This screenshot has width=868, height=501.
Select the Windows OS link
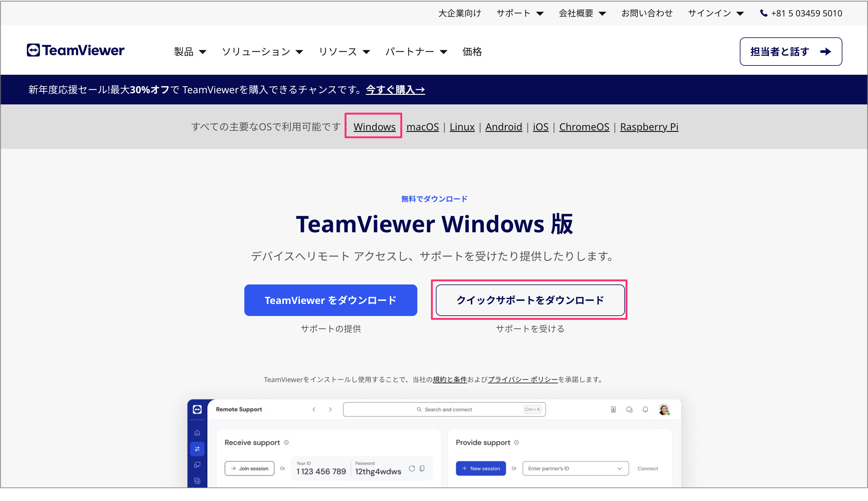pyautogui.click(x=374, y=127)
